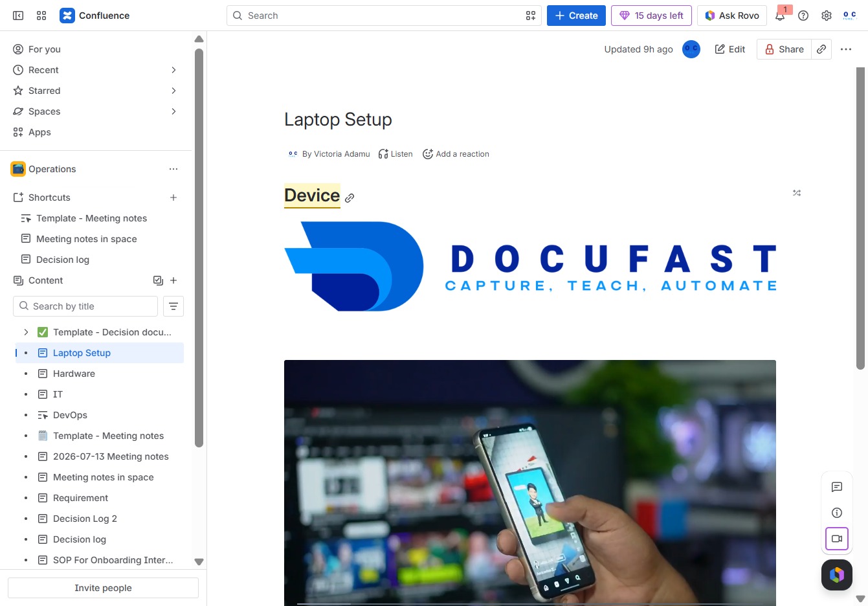Screen dimensions: 868x606
Task: Expand the Spaces menu chevron
Action: [x=173, y=111]
